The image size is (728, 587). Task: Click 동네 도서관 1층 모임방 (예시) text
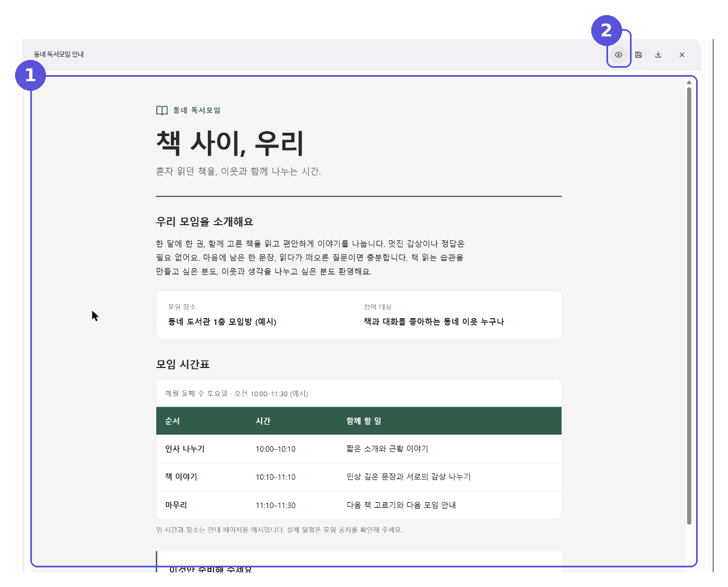point(222,322)
